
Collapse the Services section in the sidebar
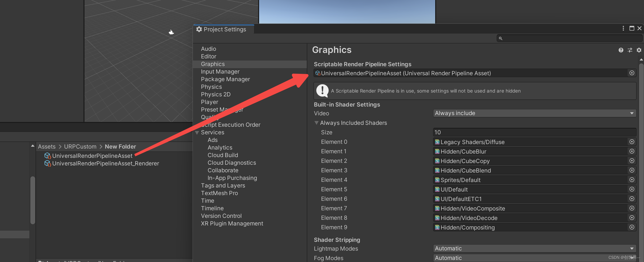pos(197,133)
